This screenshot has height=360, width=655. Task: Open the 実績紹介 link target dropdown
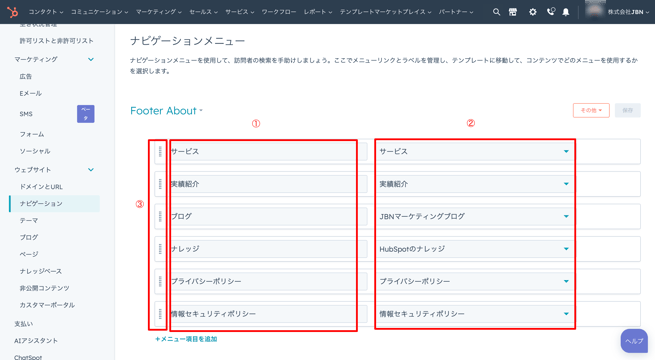(x=475, y=184)
